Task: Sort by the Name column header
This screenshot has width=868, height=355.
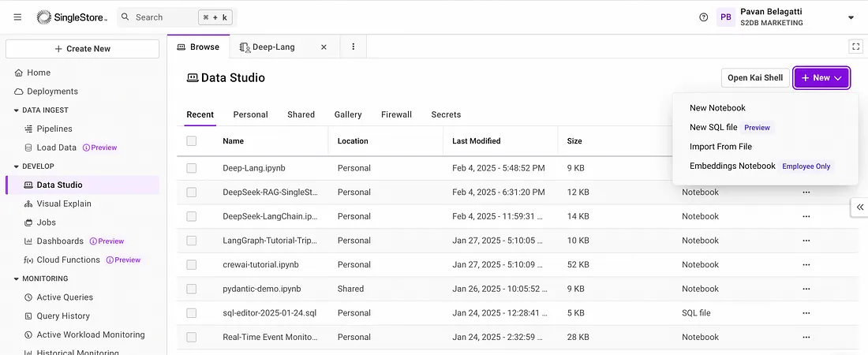Action: pyautogui.click(x=233, y=141)
